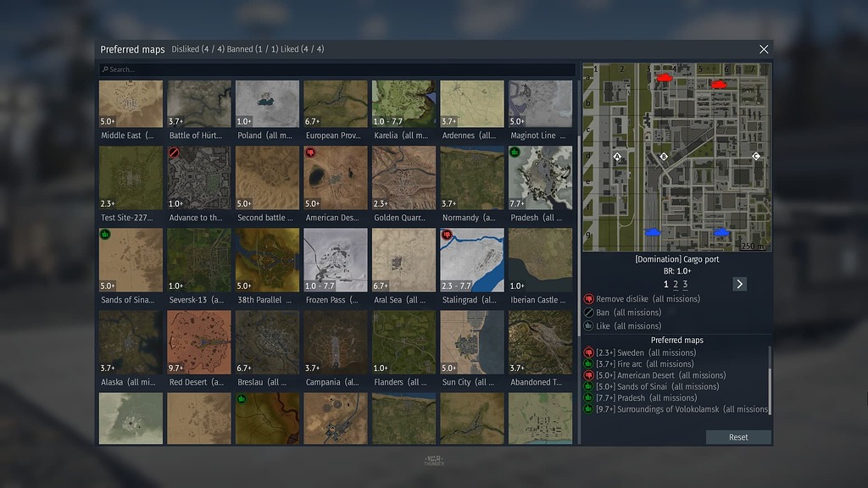Click the thumbs-down icon beside Sweden in preferred list

pyautogui.click(x=588, y=352)
